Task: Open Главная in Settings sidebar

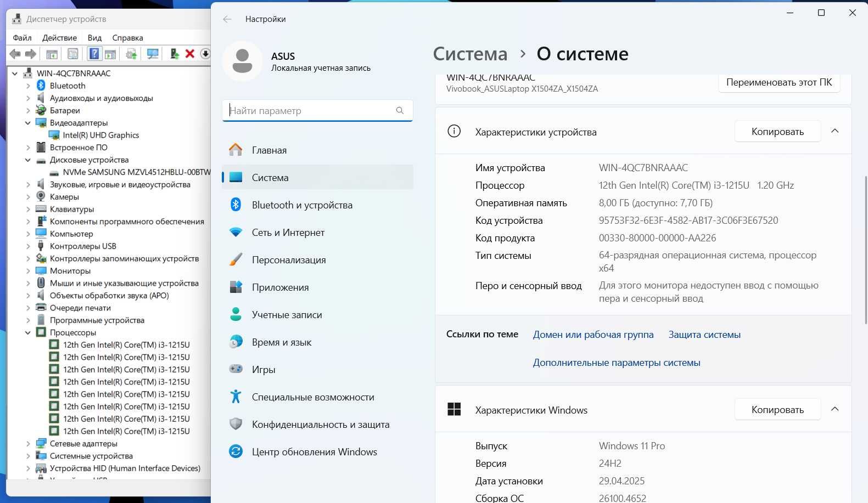Action: point(317,150)
